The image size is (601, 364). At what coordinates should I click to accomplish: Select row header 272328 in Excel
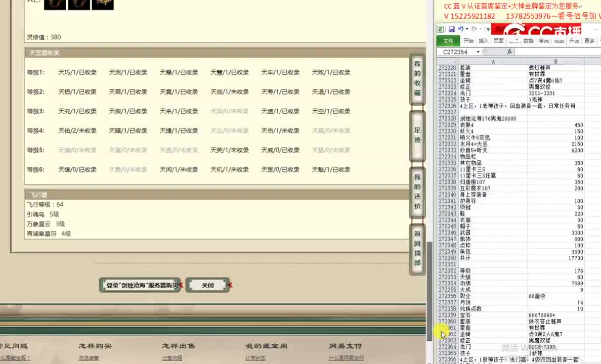[447, 118]
